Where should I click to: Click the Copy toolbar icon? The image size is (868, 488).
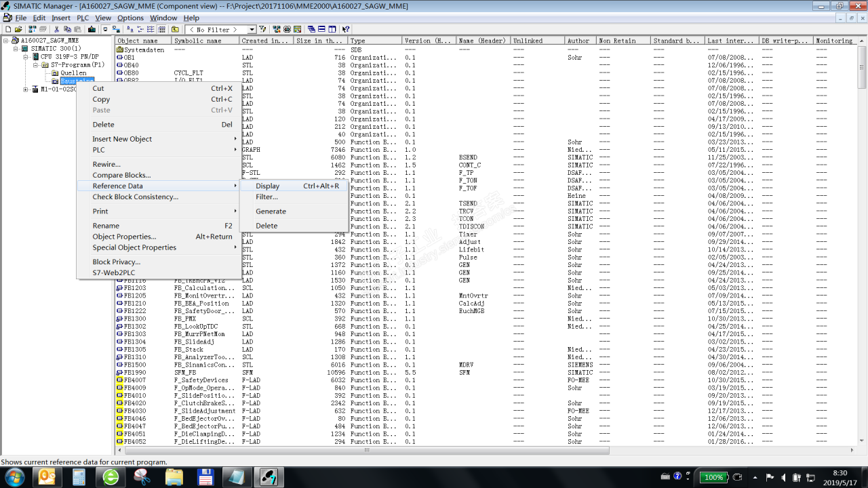point(67,29)
